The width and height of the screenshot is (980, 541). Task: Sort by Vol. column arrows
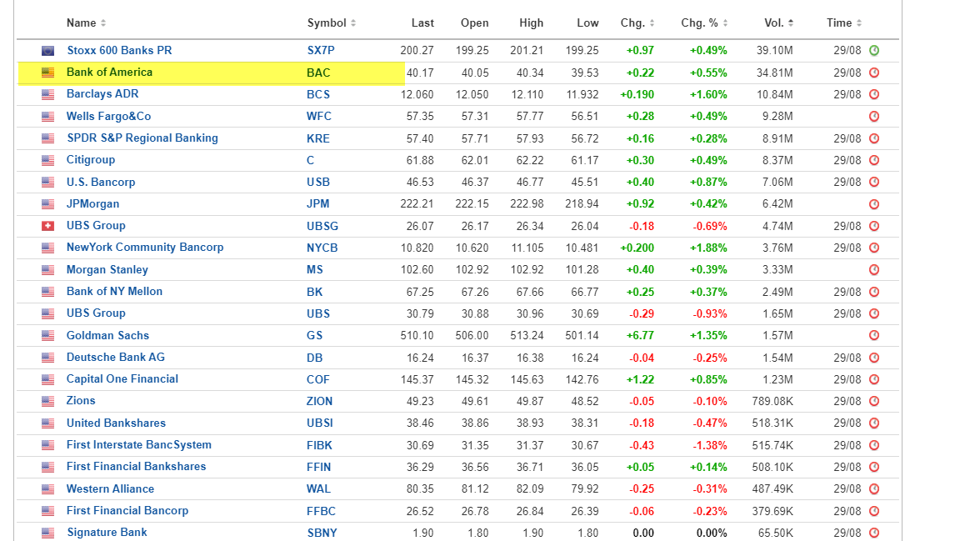pos(791,23)
